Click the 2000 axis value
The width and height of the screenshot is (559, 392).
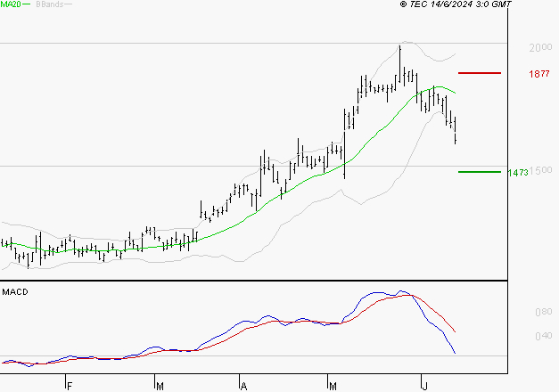pyautogui.click(x=540, y=47)
